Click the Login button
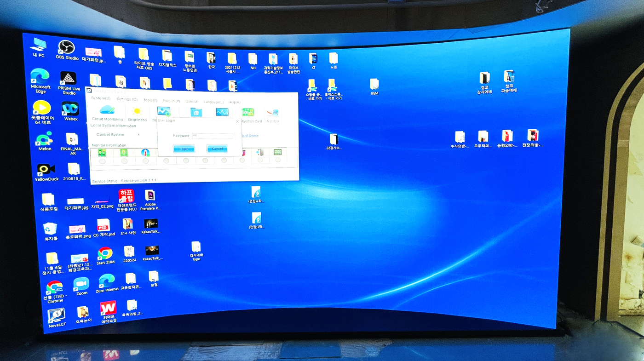This screenshot has height=361, width=644. pyautogui.click(x=184, y=149)
